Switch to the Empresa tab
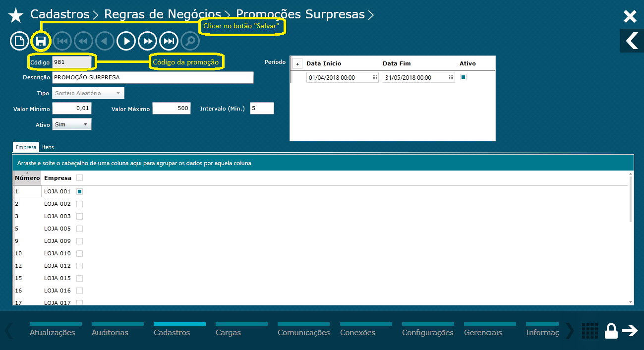This screenshot has height=350, width=644. [26, 147]
